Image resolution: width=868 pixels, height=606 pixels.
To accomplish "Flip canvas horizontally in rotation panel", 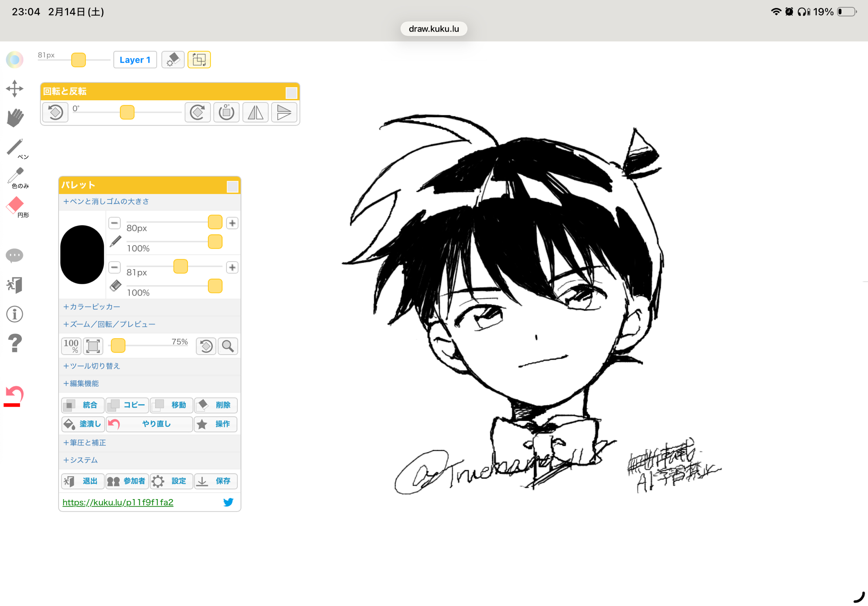I will [255, 112].
